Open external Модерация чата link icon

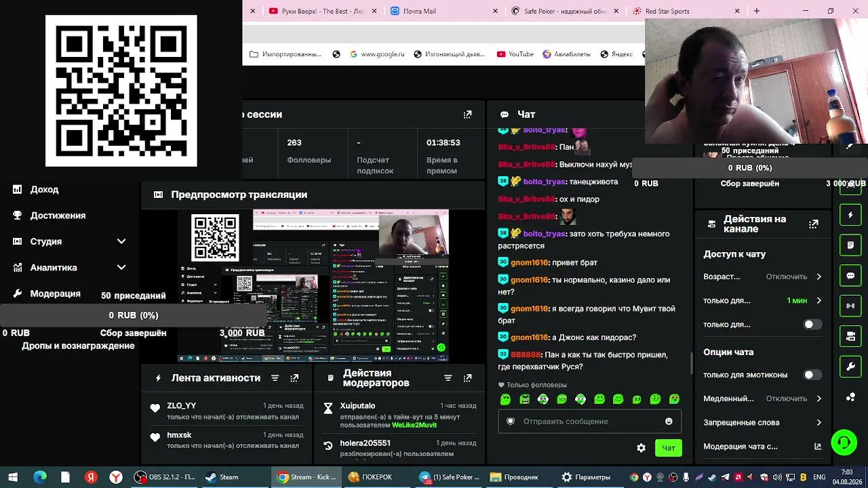(818, 447)
